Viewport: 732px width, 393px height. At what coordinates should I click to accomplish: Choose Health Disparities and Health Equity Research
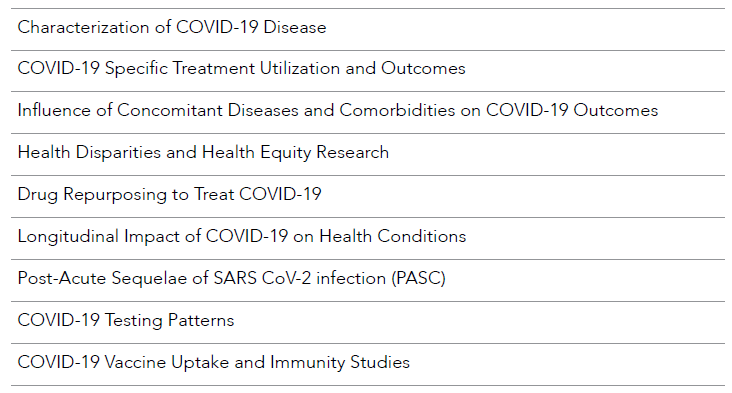[x=368, y=154]
